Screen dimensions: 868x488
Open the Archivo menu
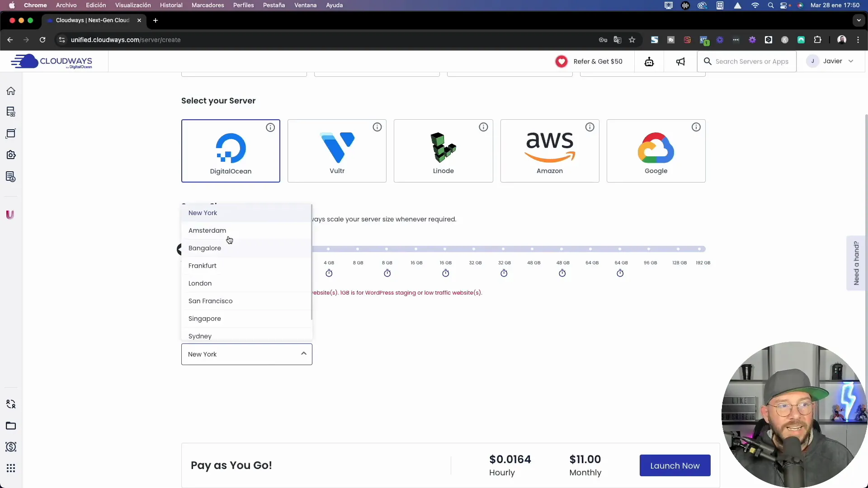coord(66,5)
